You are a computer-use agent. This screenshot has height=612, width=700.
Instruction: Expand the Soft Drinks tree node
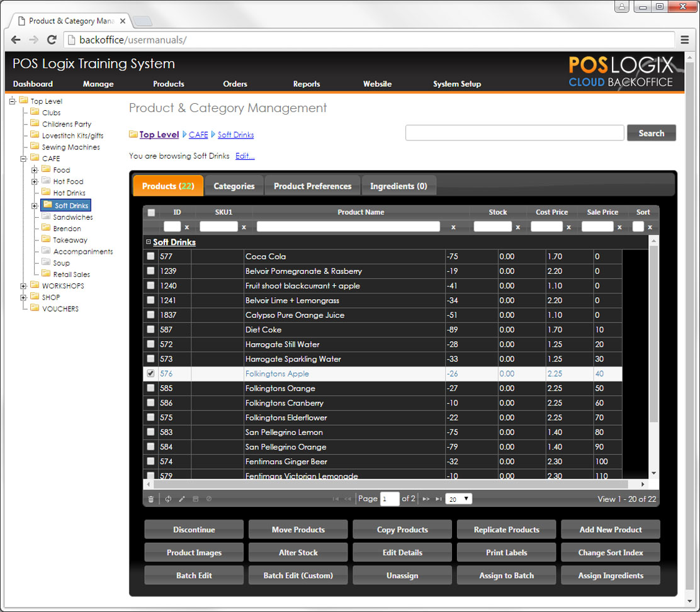coord(35,206)
